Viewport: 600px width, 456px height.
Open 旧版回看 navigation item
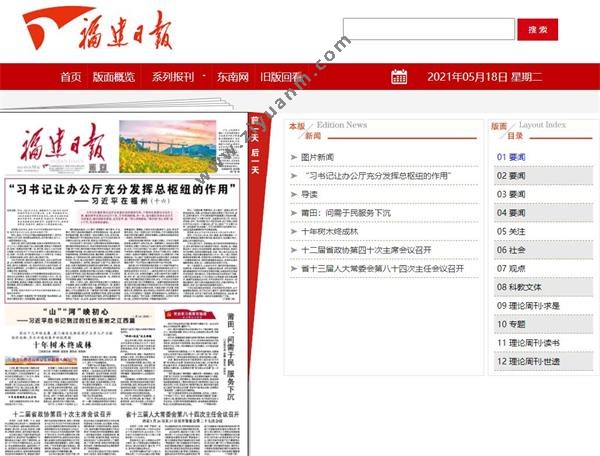coord(281,77)
